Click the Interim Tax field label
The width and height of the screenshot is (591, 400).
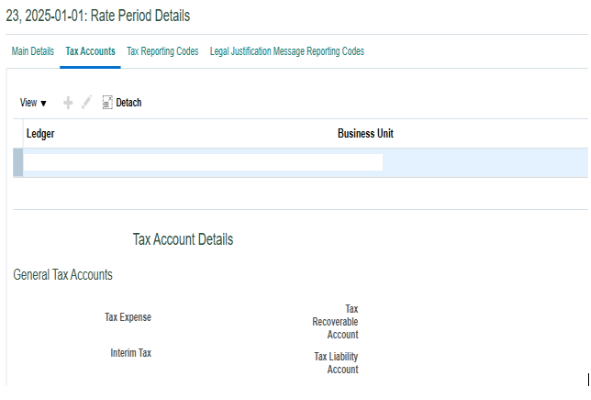click(x=130, y=353)
